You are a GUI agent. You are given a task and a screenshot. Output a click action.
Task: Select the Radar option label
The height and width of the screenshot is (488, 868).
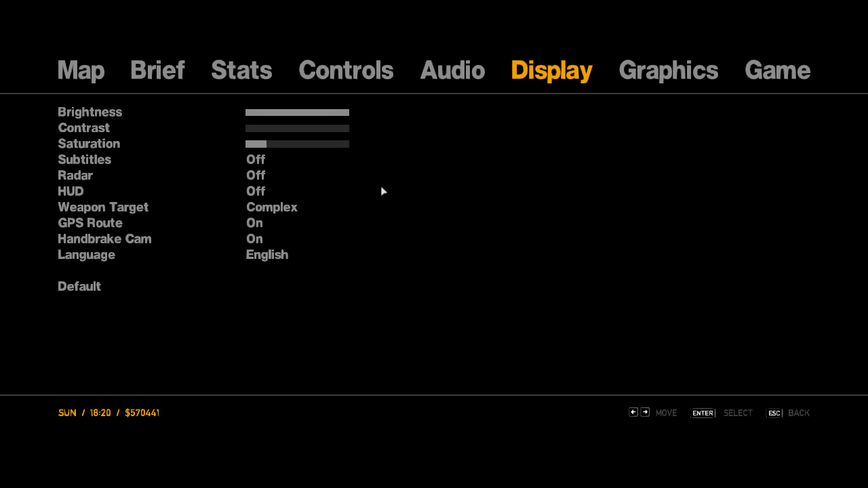coord(75,176)
